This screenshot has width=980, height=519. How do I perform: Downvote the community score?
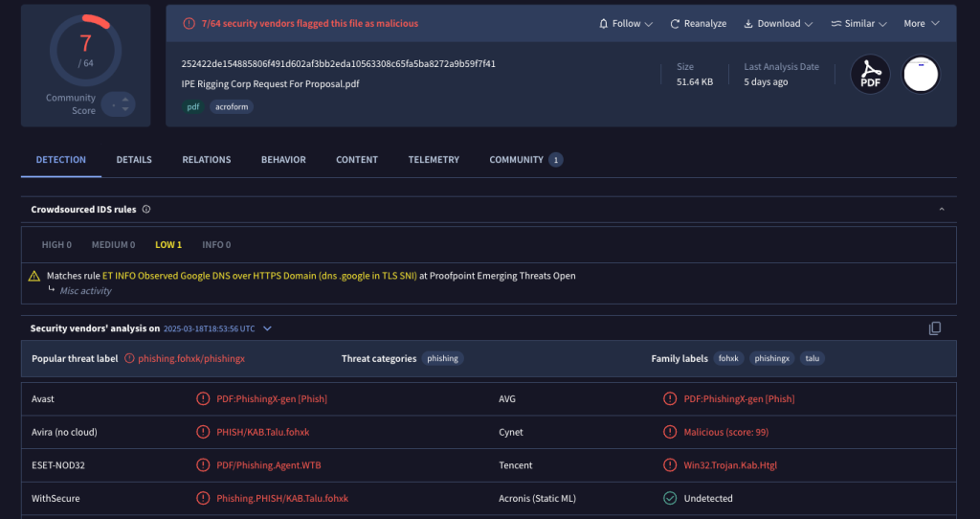point(125,109)
